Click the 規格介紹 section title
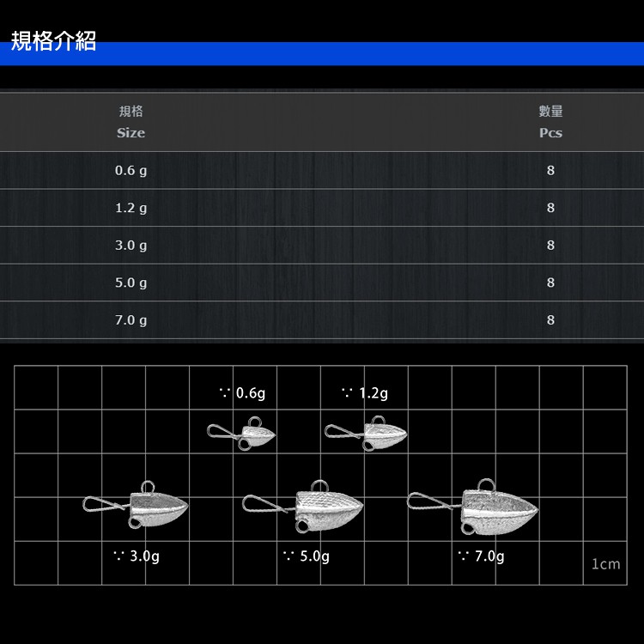This screenshot has height=644, width=644. tap(53, 41)
